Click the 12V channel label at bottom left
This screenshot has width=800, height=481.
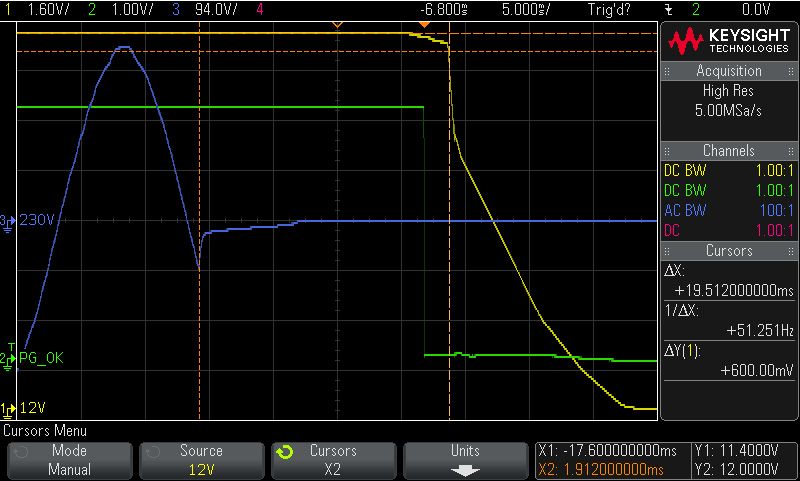tap(33, 408)
